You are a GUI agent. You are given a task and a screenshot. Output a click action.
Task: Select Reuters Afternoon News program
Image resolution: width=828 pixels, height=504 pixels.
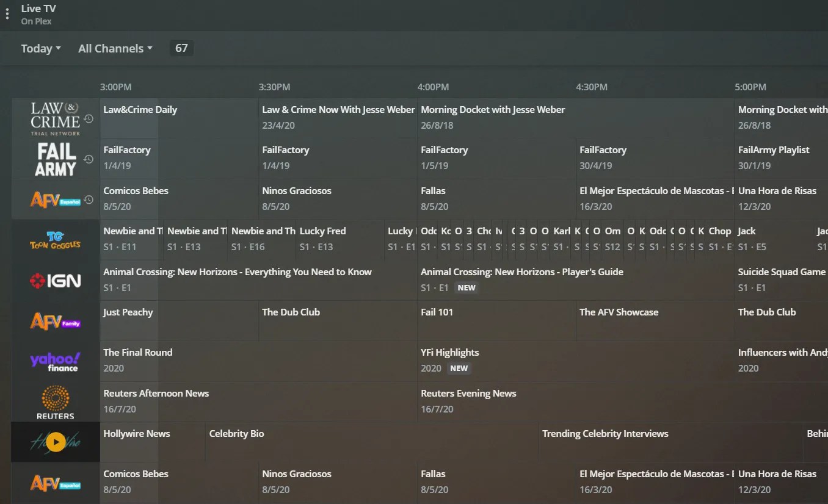click(259, 401)
